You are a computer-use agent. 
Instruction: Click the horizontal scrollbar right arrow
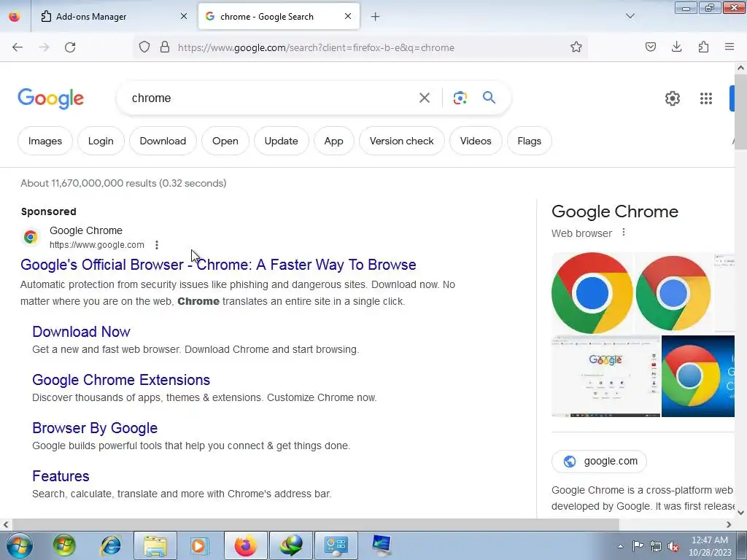tap(729, 525)
